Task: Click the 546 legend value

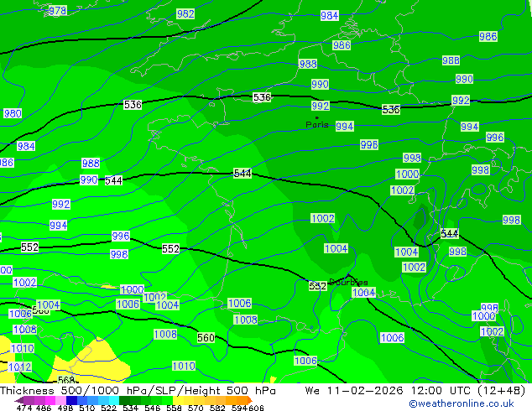Action: 153,408
